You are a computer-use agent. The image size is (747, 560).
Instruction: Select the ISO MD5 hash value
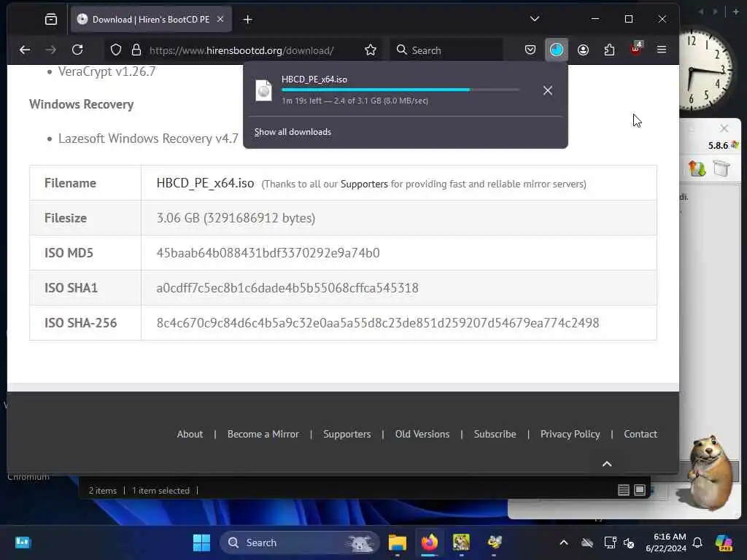click(268, 253)
